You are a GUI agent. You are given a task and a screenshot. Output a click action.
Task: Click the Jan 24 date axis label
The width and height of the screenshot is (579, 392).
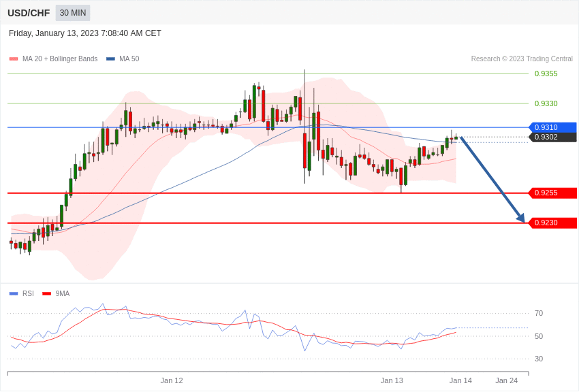pyautogui.click(x=506, y=380)
